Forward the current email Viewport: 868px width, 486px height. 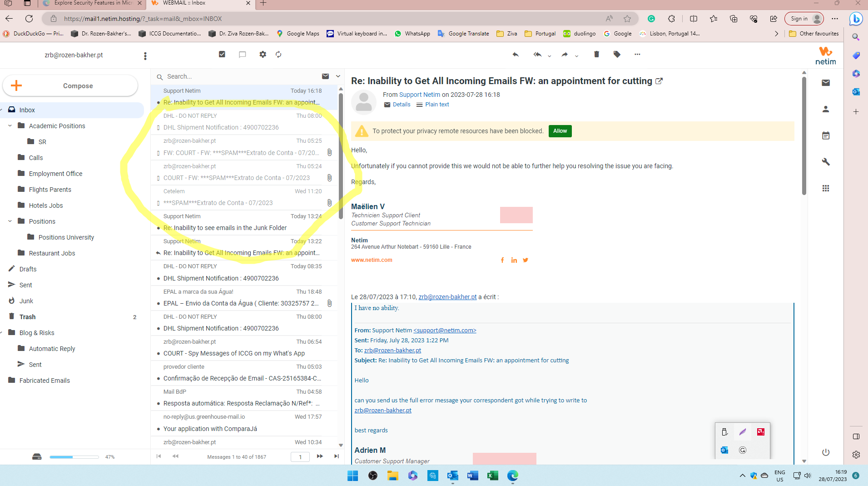(564, 55)
